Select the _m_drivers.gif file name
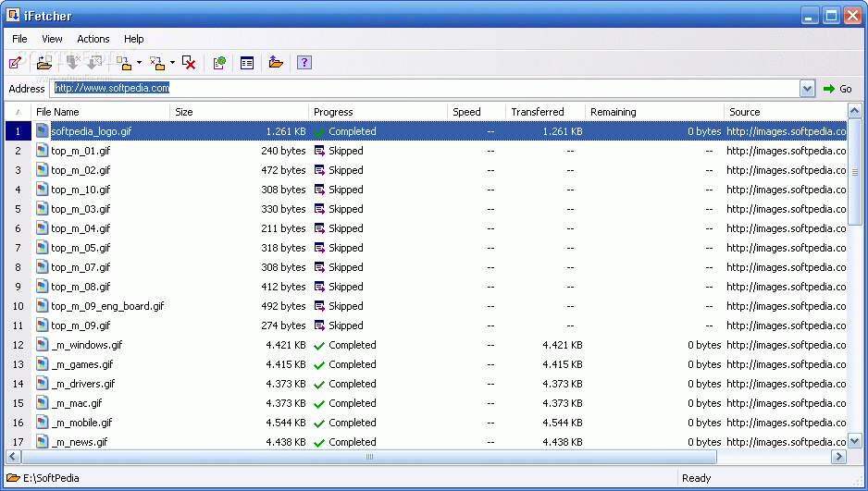The height and width of the screenshot is (491, 868). pyautogui.click(x=83, y=384)
